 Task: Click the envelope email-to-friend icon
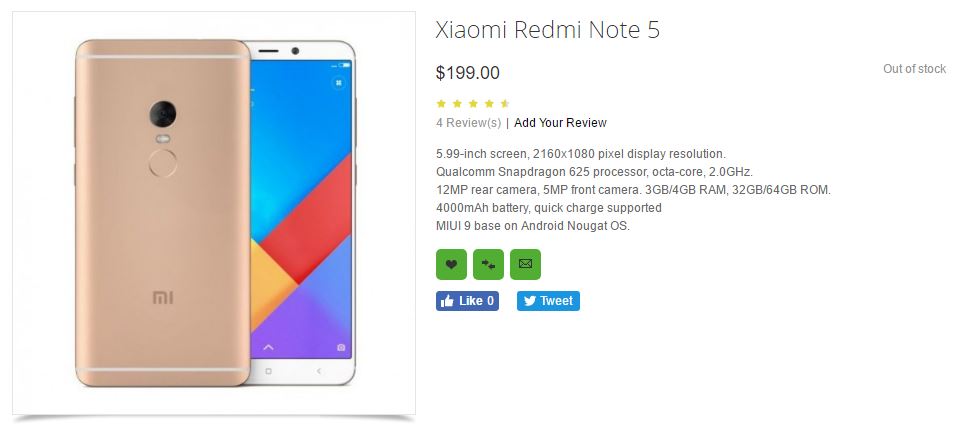pyautogui.click(x=525, y=264)
